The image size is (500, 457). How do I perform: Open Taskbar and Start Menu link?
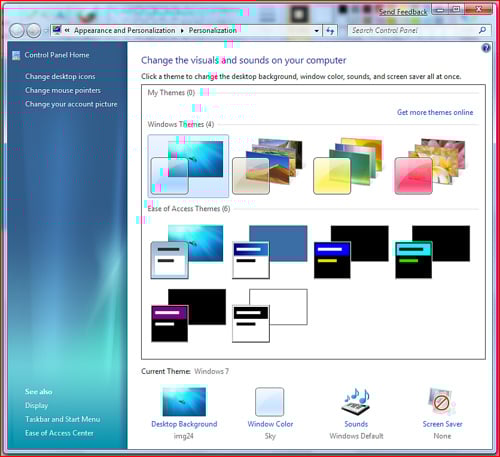(62, 419)
